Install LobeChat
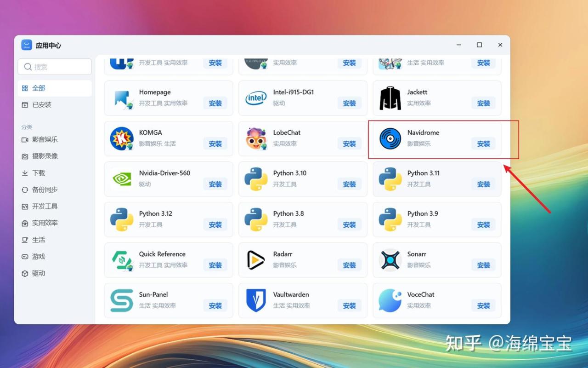This screenshot has width=588, height=368. coord(350,144)
